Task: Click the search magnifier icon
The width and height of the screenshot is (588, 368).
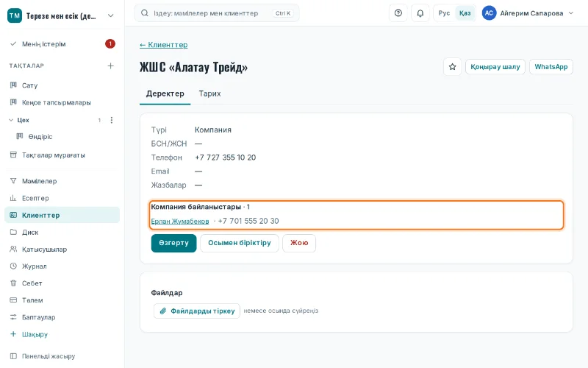Action: tap(144, 13)
